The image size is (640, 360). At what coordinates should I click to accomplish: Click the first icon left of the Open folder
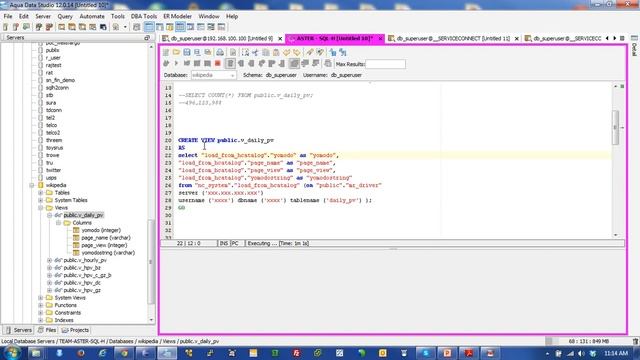tap(166, 52)
